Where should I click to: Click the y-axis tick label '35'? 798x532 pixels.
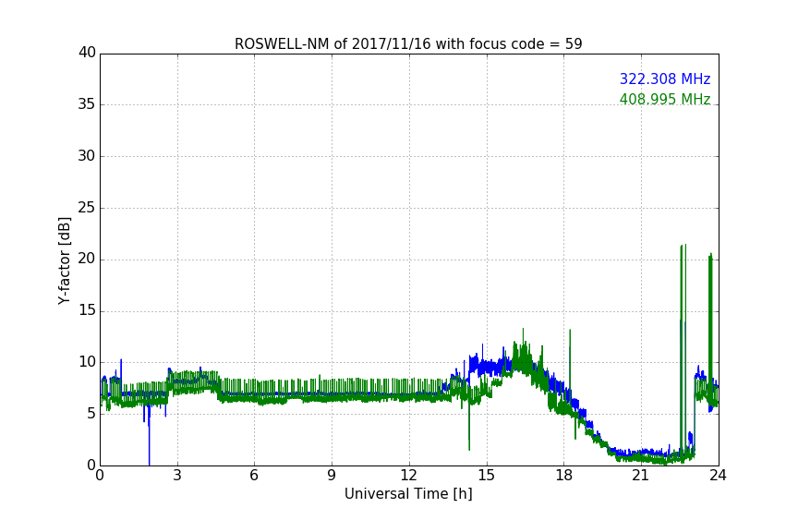(x=87, y=104)
